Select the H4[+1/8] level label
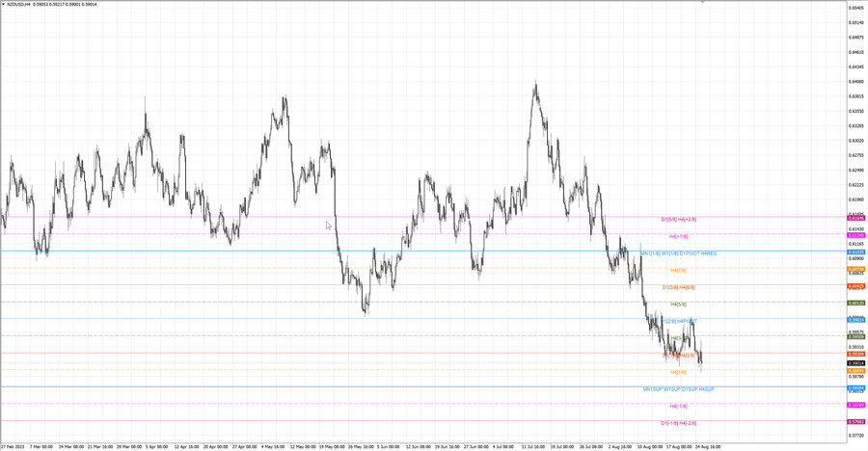The image size is (868, 451). (678, 236)
